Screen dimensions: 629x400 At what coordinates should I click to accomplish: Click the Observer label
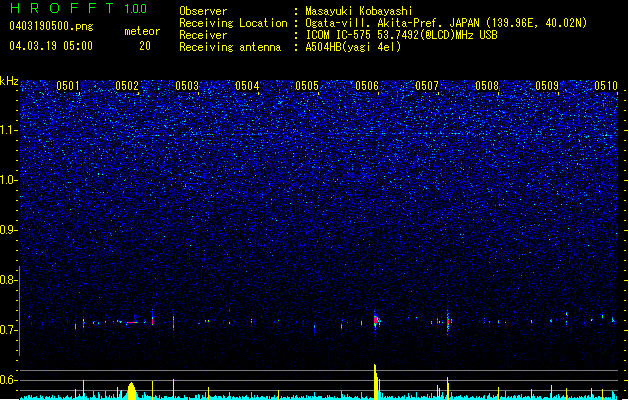[203, 11]
